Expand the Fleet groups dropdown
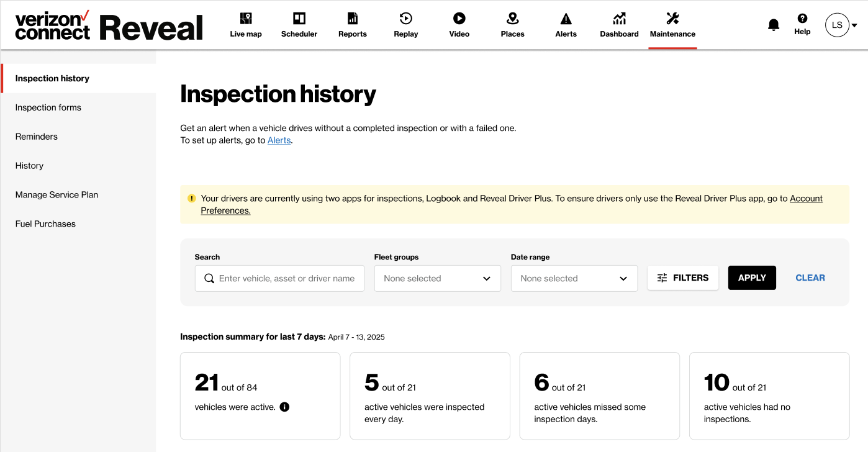 [438, 278]
